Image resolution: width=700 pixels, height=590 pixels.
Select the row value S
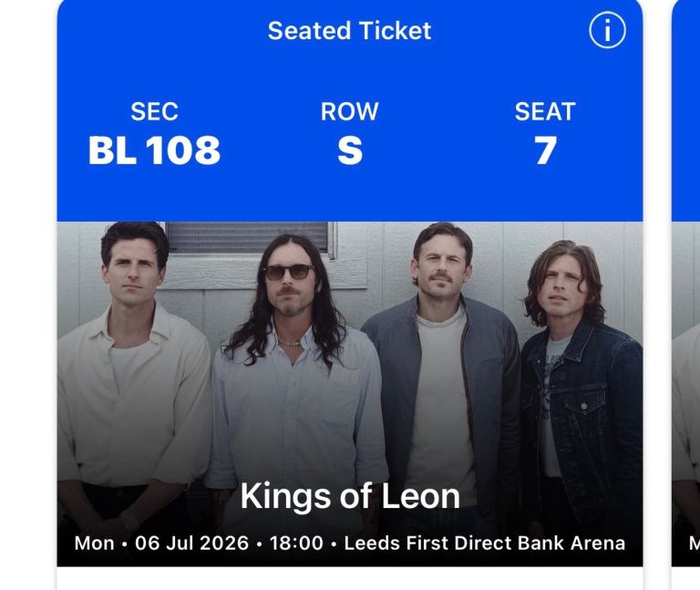[x=349, y=150]
